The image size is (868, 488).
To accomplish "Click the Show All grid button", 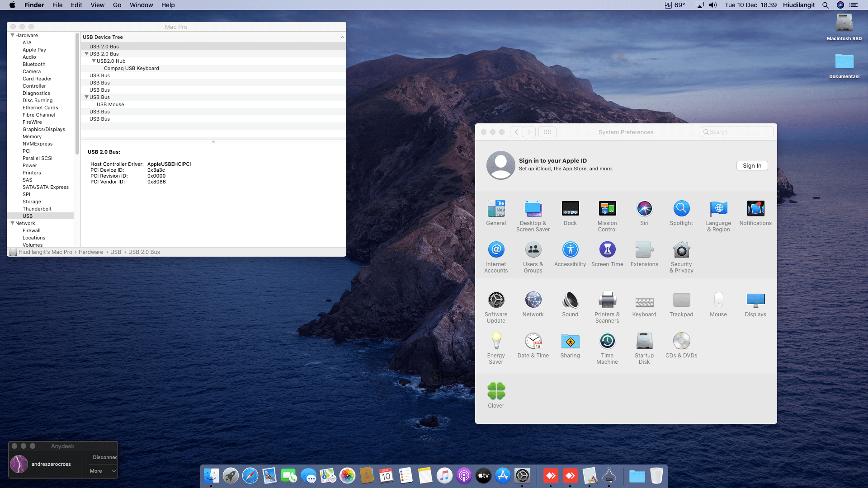I will tap(547, 132).
